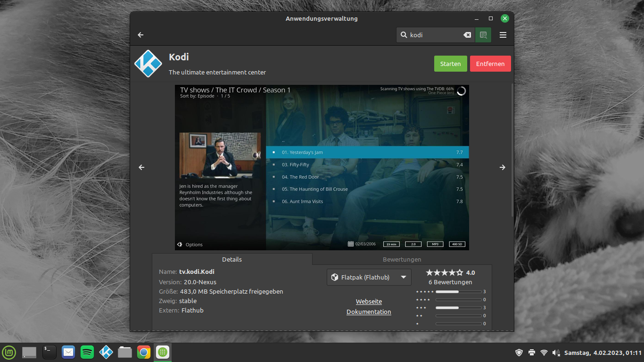This screenshot has width=644, height=362.
Task: Switch to the Bewertungen tab
Action: pos(402,259)
